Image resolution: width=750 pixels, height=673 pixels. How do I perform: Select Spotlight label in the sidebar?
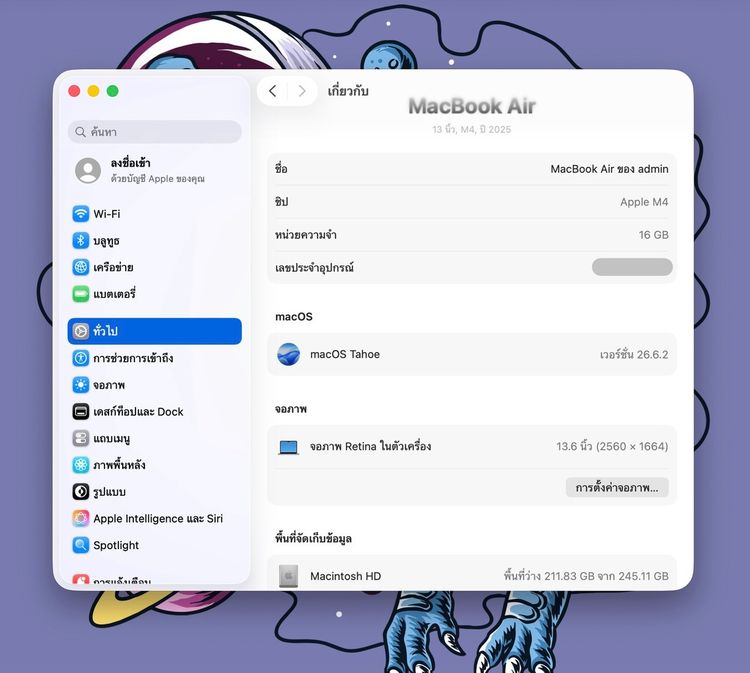coord(116,545)
